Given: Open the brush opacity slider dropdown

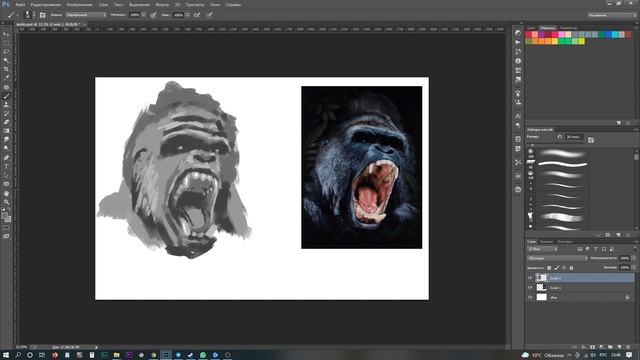Looking at the screenshot, I should (144, 15).
